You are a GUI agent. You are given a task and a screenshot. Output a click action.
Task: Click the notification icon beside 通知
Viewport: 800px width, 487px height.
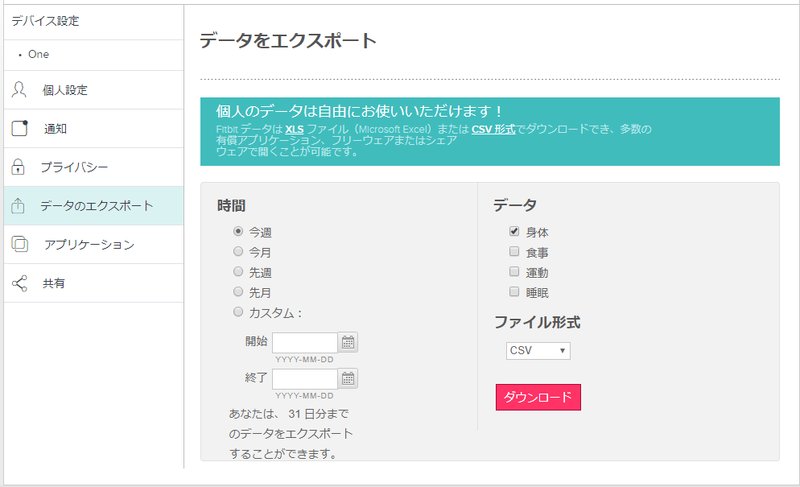click(x=19, y=128)
